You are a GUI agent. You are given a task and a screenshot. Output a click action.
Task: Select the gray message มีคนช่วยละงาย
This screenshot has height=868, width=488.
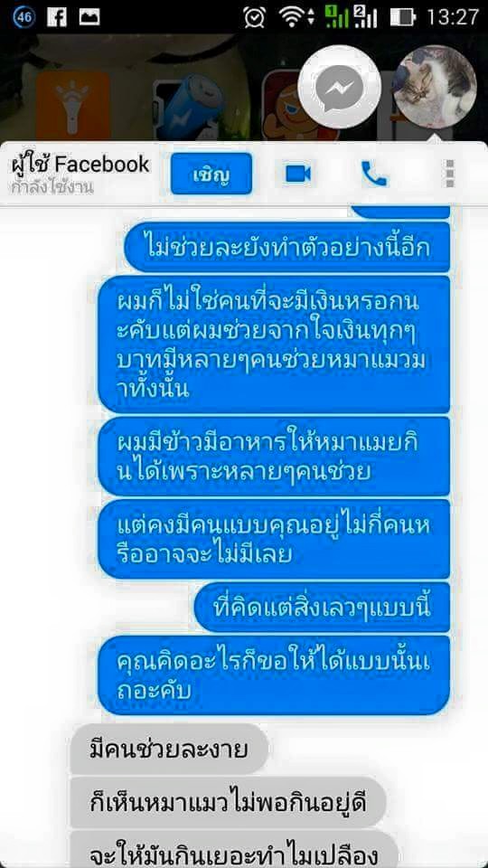coord(169,750)
